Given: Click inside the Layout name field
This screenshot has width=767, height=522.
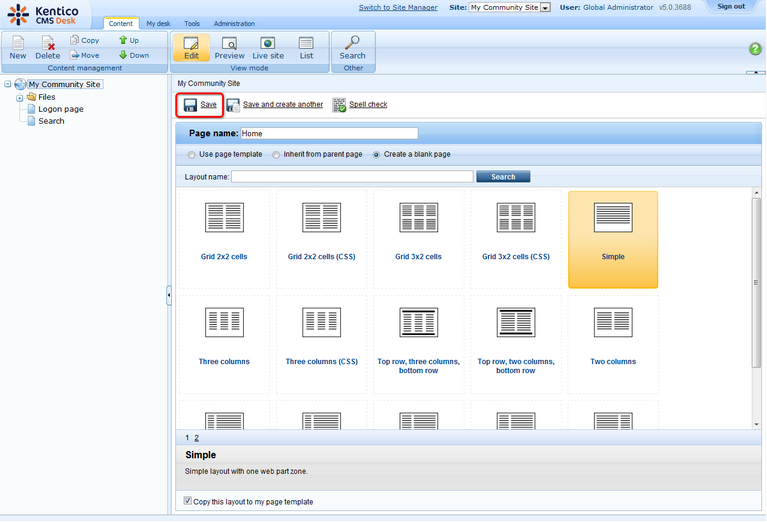Looking at the screenshot, I should click(x=352, y=177).
